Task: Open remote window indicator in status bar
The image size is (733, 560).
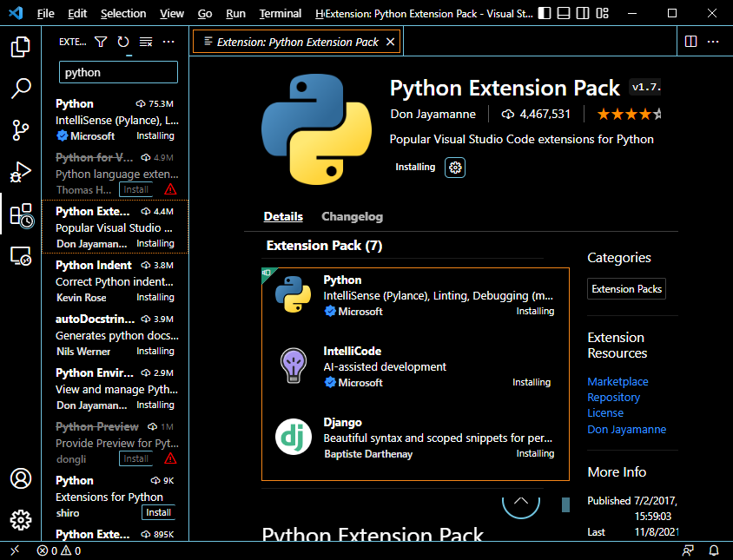Action: coord(15,550)
